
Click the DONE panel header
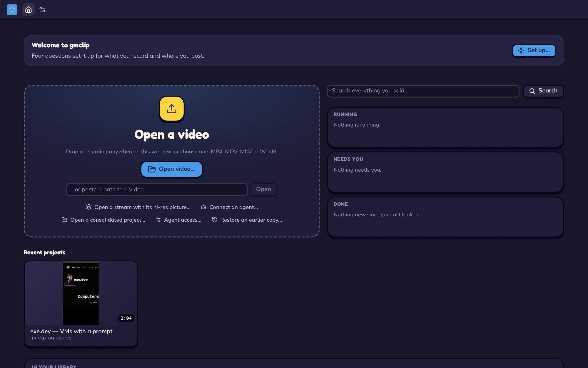tap(340, 204)
